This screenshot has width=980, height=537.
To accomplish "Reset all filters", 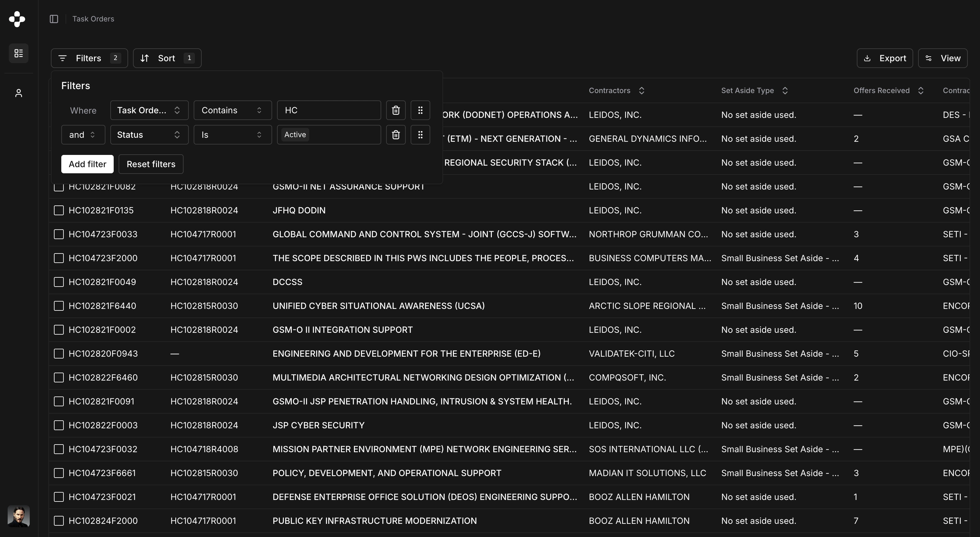I will [151, 164].
